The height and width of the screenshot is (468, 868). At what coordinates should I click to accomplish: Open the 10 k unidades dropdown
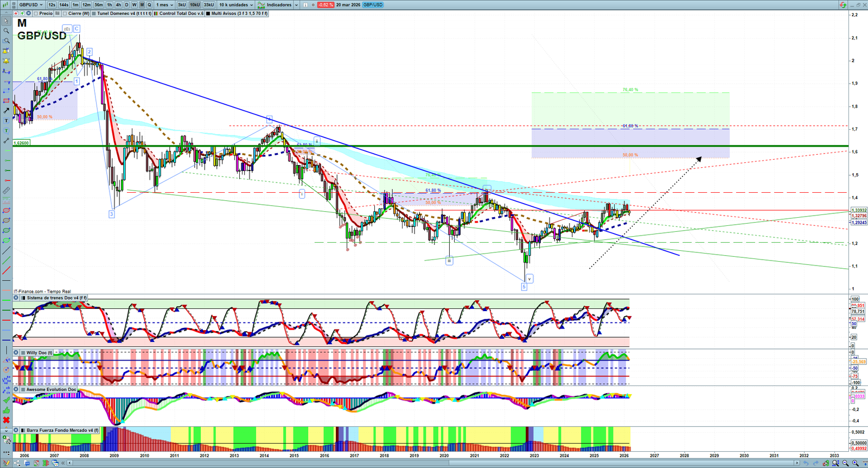click(x=236, y=5)
